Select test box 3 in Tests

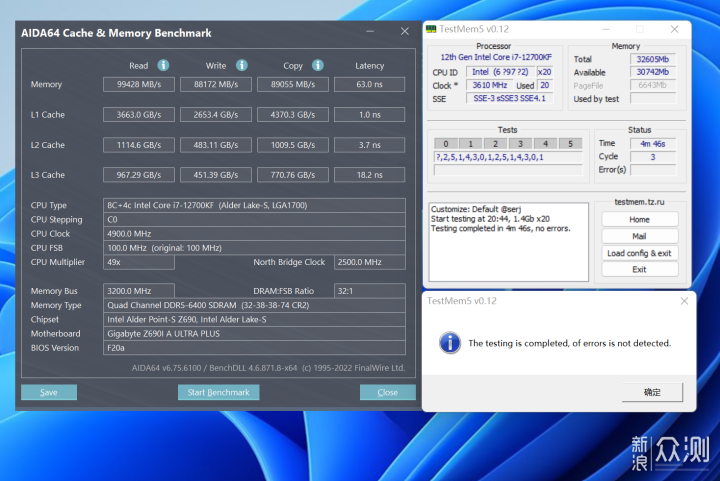(x=520, y=144)
